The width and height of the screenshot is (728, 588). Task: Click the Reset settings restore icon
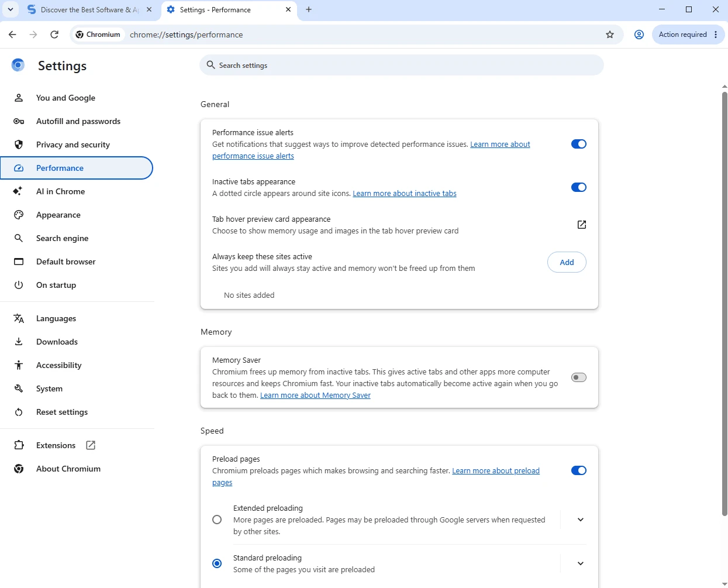tap(19, 412)
